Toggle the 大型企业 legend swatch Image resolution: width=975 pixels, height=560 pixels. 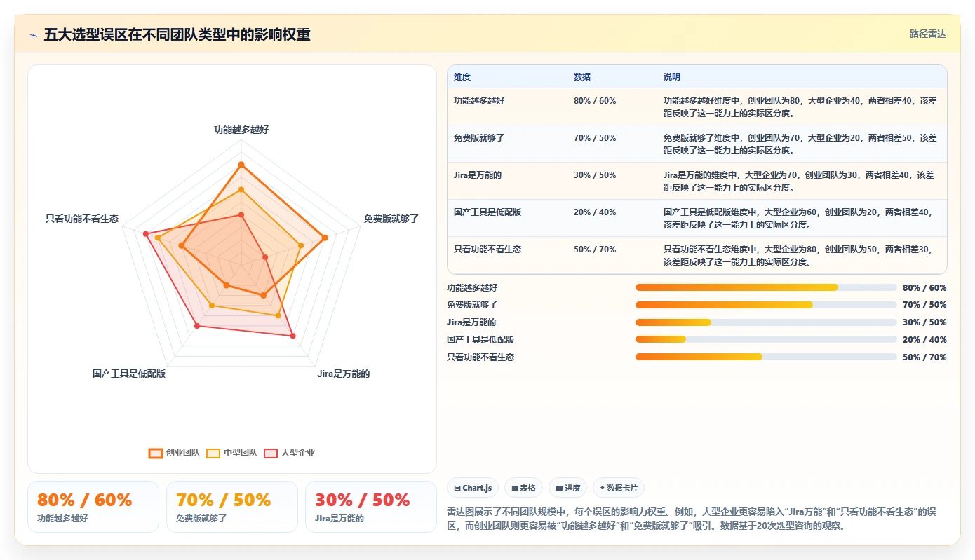point(271,453)
